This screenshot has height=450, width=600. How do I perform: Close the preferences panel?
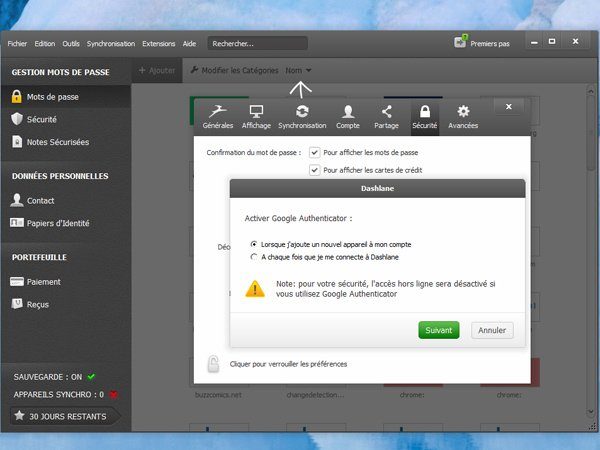click(509, 107)
